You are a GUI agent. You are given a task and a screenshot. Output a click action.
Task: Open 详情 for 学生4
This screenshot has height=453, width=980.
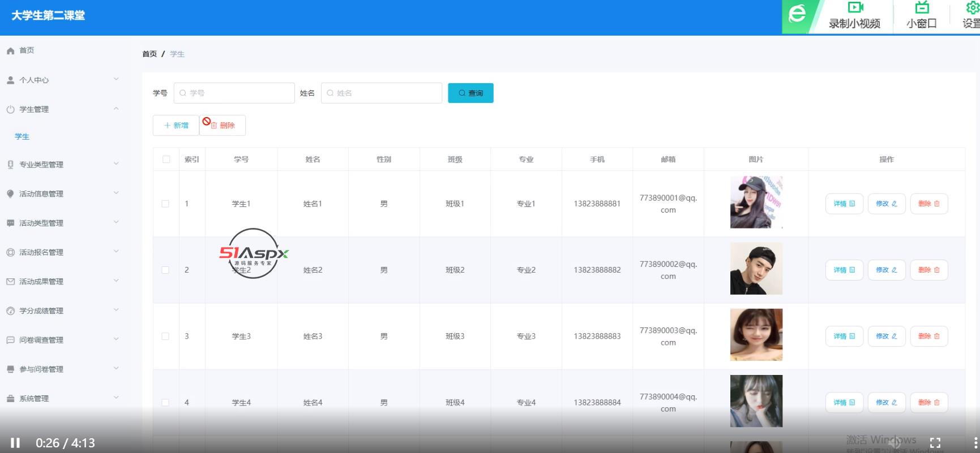point(844,403)
